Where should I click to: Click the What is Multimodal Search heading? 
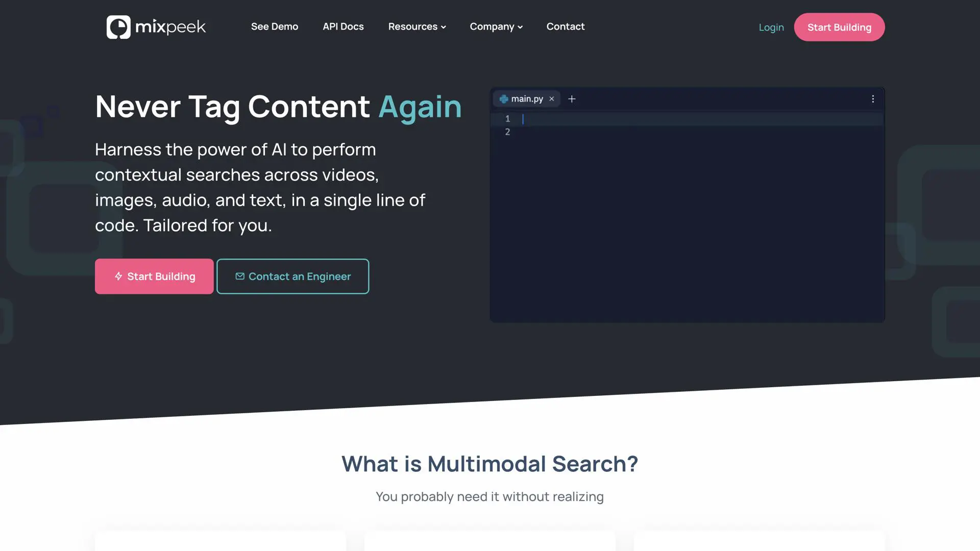tap(489, 464)
